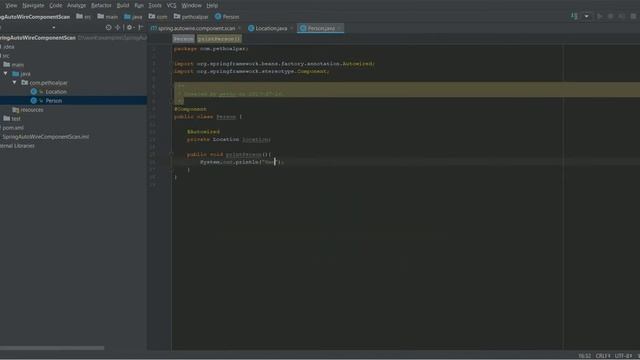640x360 pixels.
Task: Click the public class Person declaration line
Action: [x=208, y=116]
